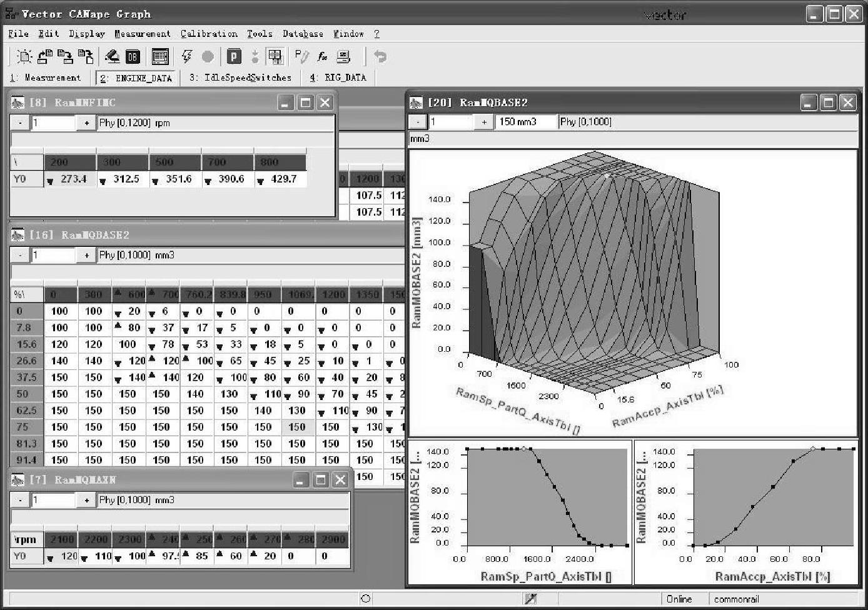Click the black P parameter icon
This screenshot has width=868, height=610.
[x=234, y=57]
